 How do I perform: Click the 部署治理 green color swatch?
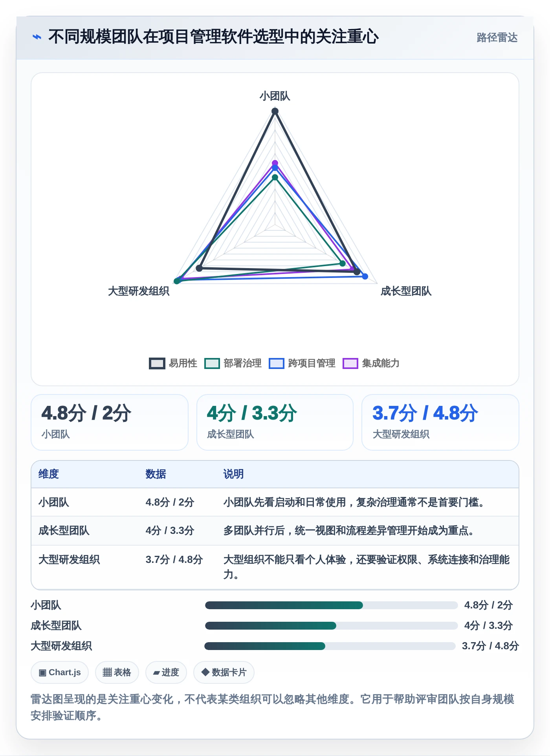(212, 363)
